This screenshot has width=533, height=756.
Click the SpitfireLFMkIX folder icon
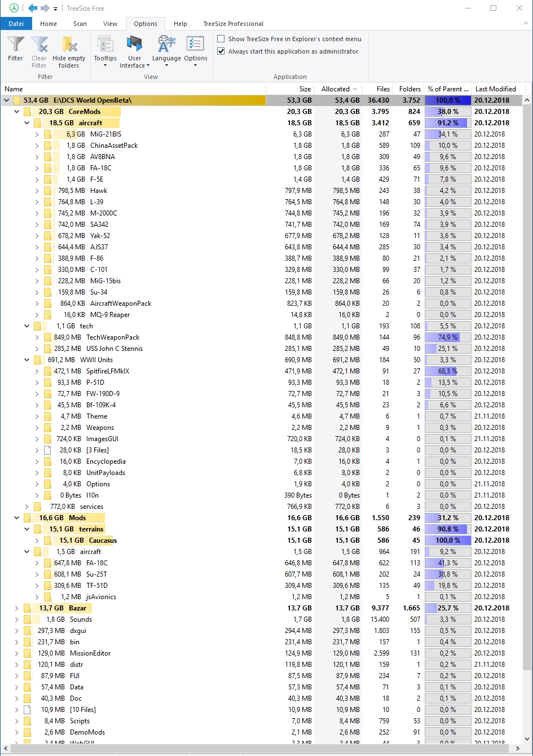click(x=47, y=371)
